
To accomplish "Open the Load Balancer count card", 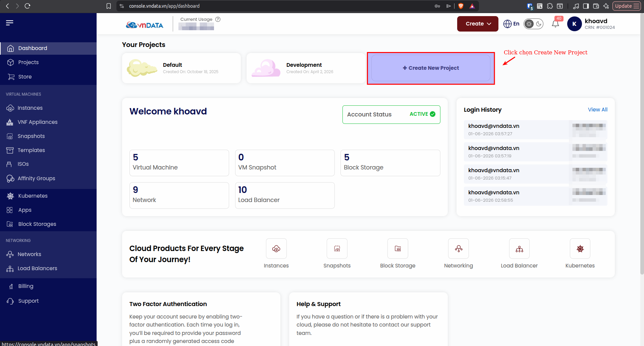I will 285,195.
